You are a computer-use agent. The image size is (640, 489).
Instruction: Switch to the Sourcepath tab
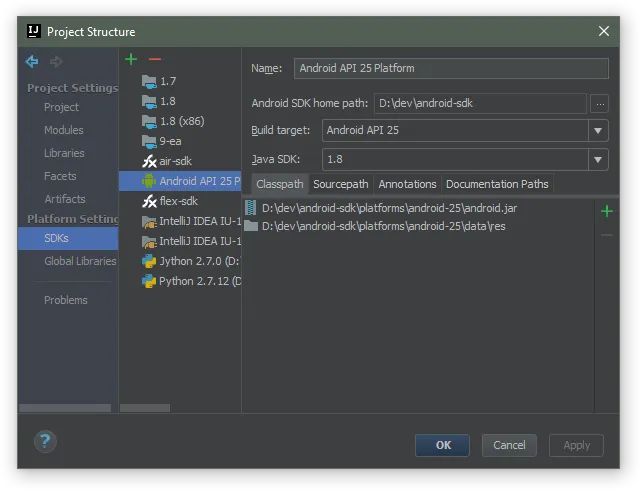click(x=341, y=184)
